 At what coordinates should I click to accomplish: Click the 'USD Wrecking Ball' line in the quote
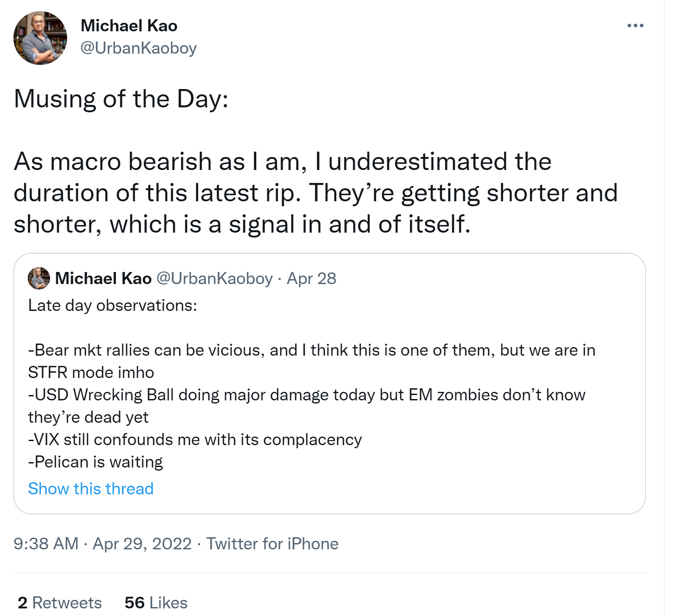(307, 395)
